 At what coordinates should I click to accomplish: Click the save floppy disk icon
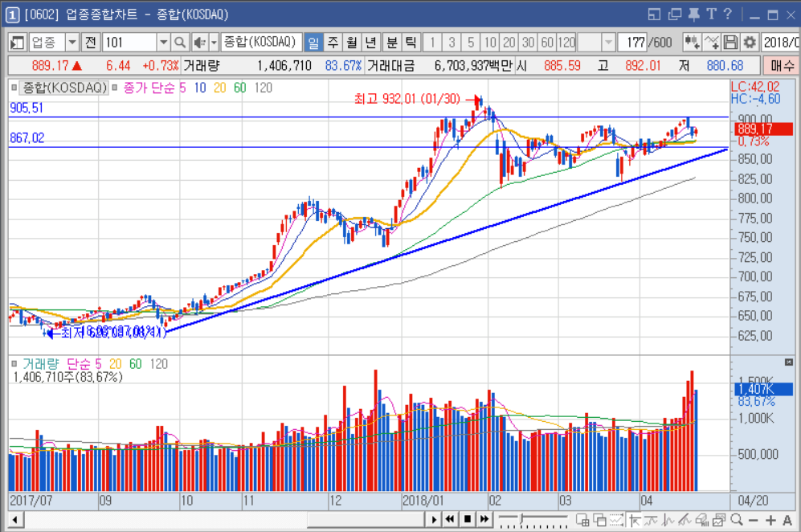(730, 42)
